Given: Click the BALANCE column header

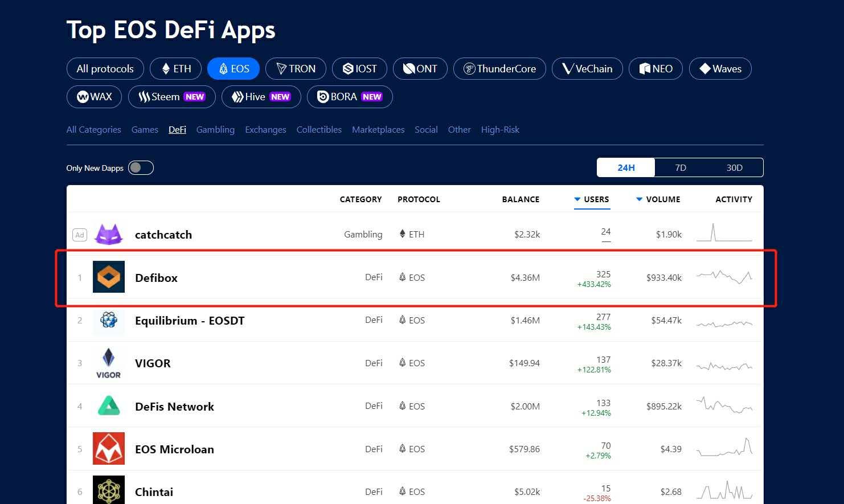Looking at the screenshot, I should point(521,199).
